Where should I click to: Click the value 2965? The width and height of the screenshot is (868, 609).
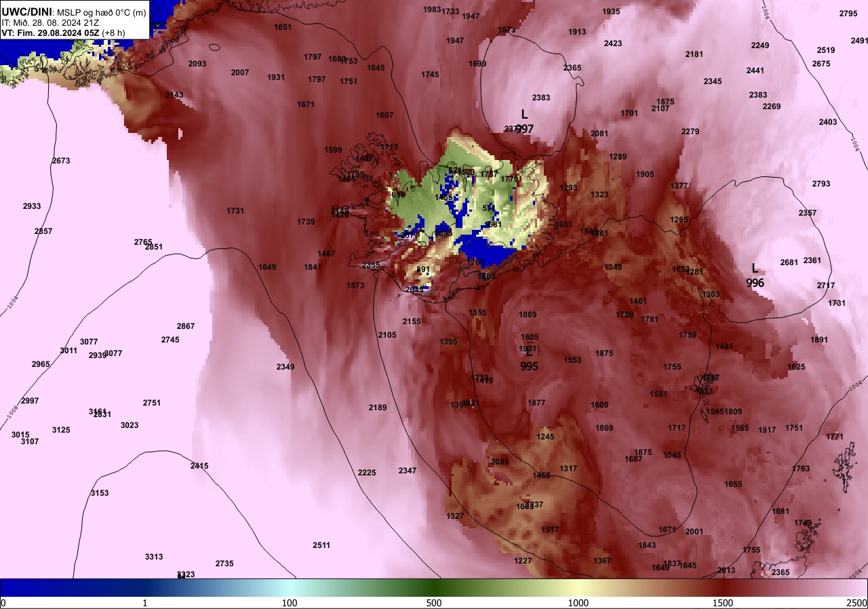point(41,364)
